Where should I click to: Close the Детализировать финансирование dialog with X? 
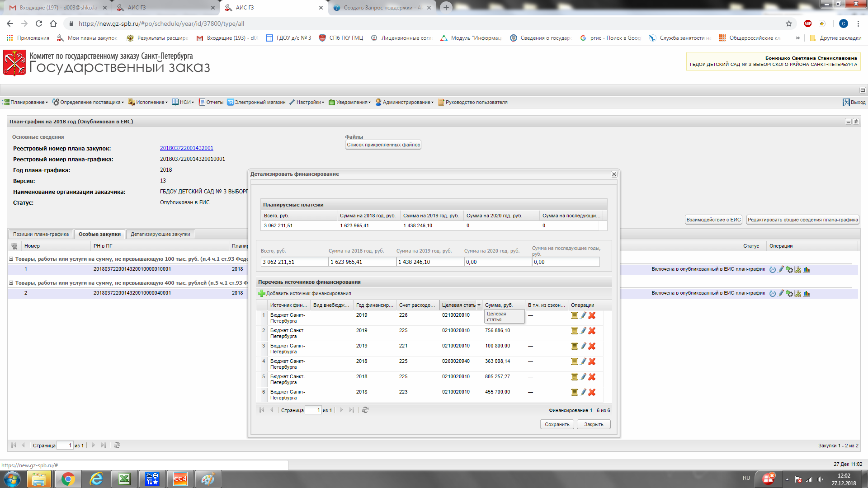pos(614,174)
